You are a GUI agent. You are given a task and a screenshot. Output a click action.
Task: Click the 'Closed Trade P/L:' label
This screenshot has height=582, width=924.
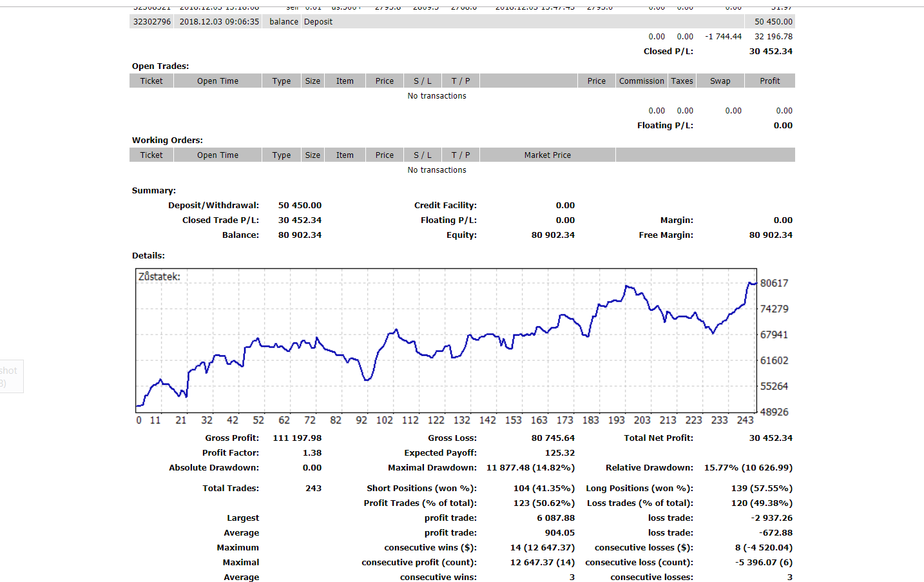pyautogui.click(x=220, y=220)
